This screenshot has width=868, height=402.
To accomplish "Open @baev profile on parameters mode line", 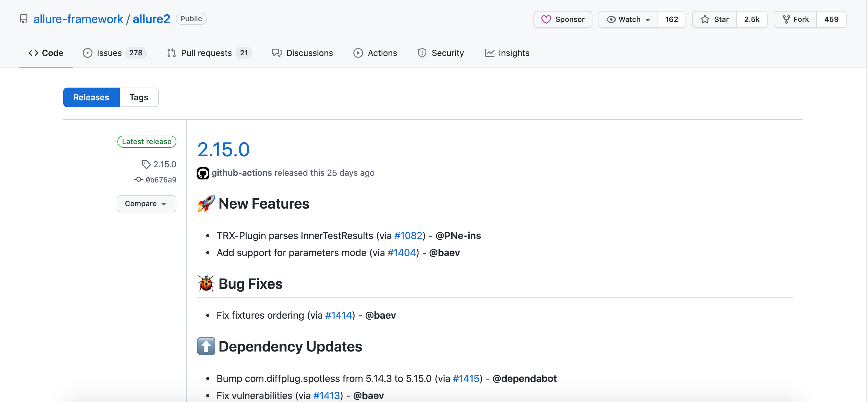I will pyautogui.click(x=444, y=253).
